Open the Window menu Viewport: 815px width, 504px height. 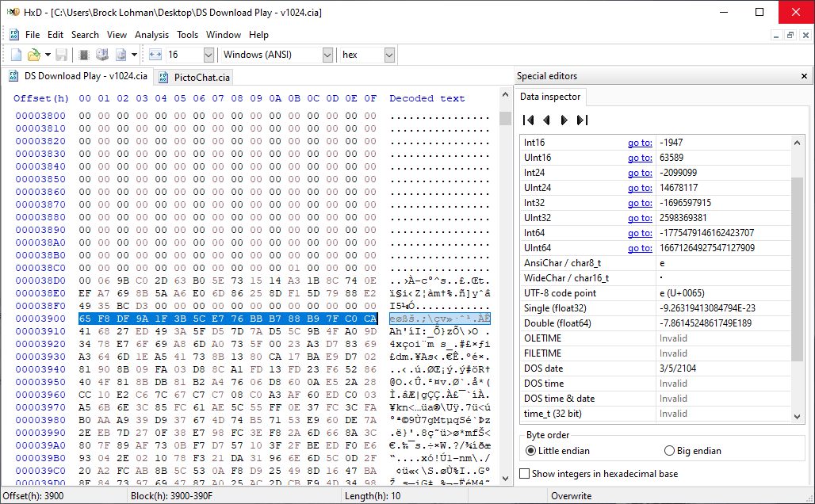[223, 35]
